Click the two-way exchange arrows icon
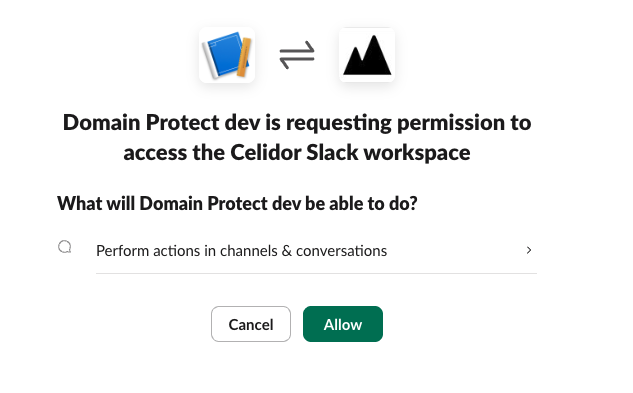The width and height of the screenshot is (633, 393). click(x=297, y=55)
